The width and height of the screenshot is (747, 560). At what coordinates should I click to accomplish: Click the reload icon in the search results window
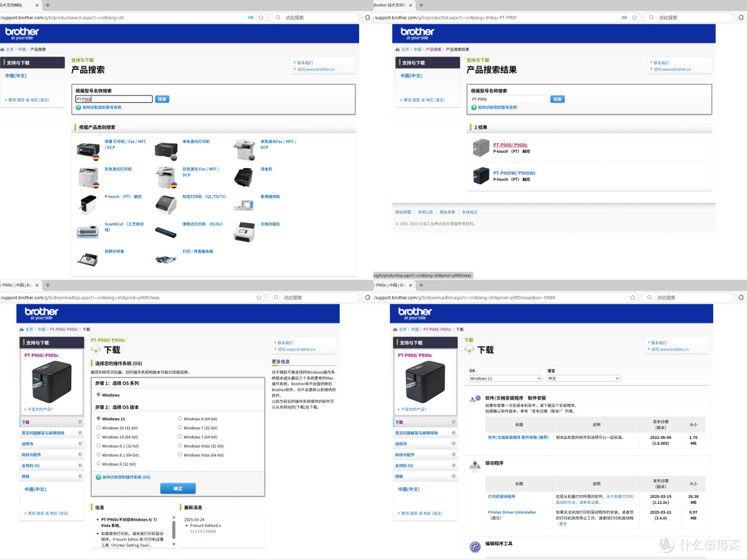(741, 17)
